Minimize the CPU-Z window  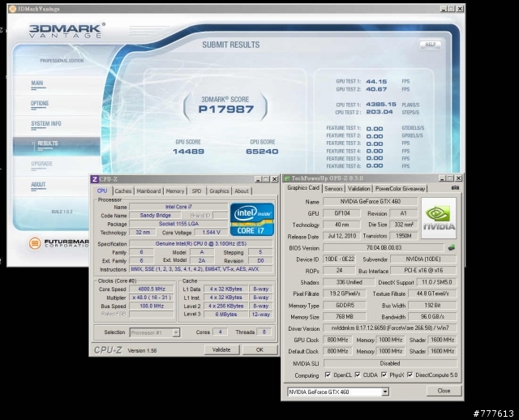point(258,179)
